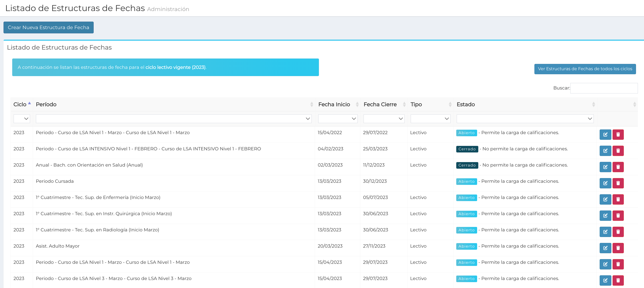644x288 pixels.
Task: Sort table by Estado column header
Action: (x=465, y=104)
